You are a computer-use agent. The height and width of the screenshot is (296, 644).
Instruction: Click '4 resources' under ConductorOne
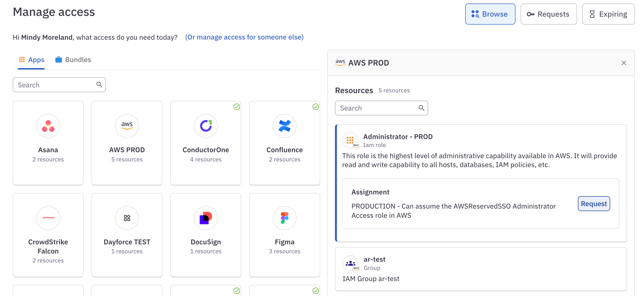206,159
